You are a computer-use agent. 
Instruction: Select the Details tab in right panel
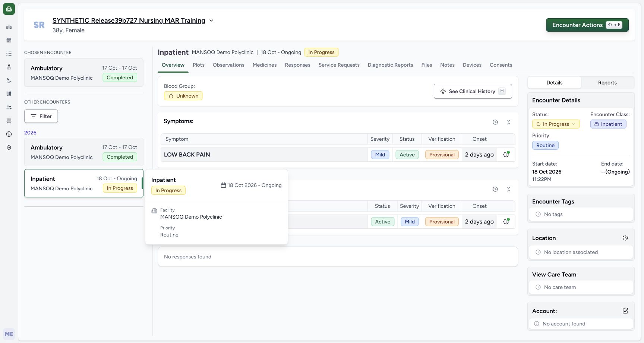coord(555,83)
